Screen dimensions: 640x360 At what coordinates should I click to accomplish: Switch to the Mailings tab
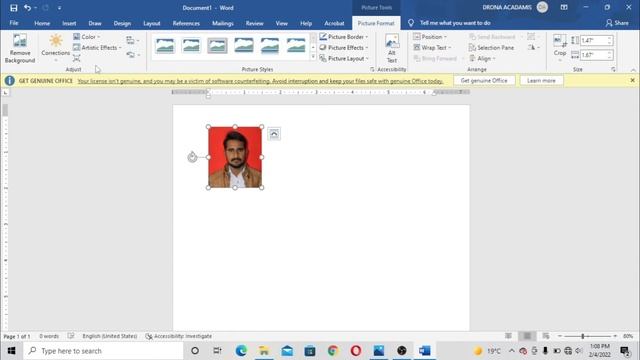pos(223,23)
